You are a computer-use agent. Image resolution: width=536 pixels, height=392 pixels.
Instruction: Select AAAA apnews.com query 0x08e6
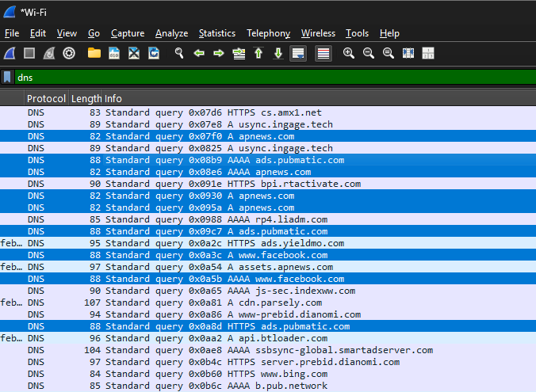(x=268, y=172)
